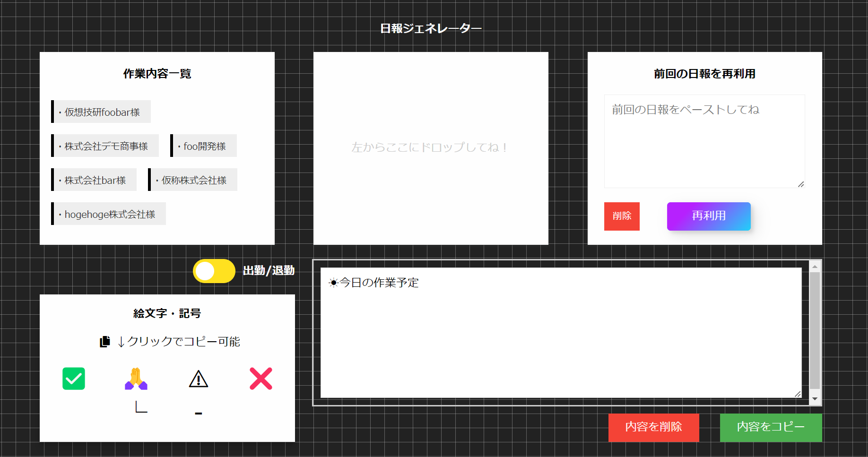Click the clipboard copy icon
This screenshot has width=868, height=457.
coord(105,341)
